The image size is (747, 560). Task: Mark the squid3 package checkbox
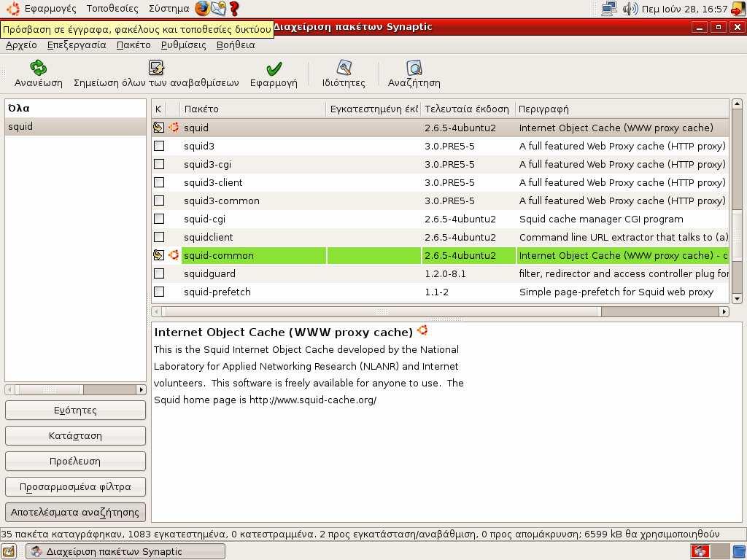click(159, 146)
